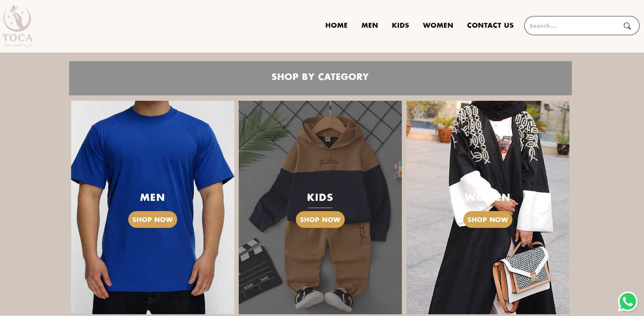Click CONTACT US in the header
644x316 pixels.
490,25
